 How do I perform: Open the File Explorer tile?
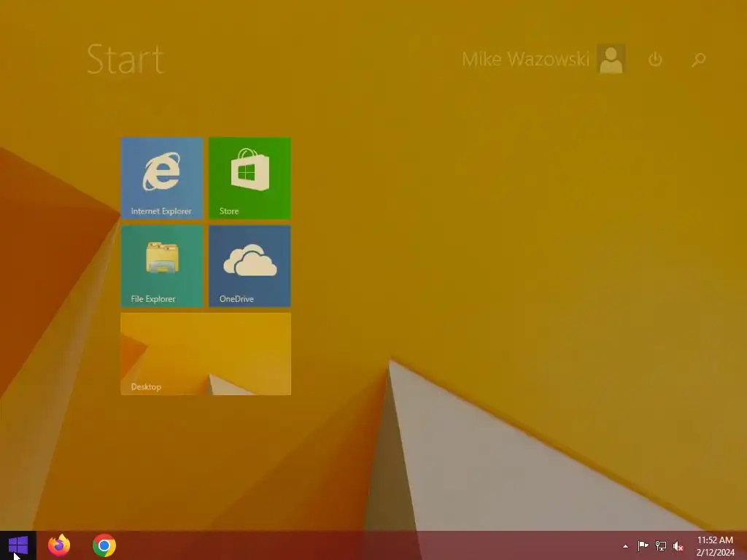[x=162, y=265]
